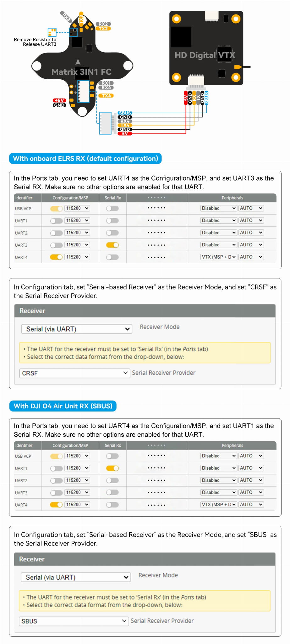Click the TX4 pad label beside the FC
This screenshot has height=644, width=290.
coord(106,96)
